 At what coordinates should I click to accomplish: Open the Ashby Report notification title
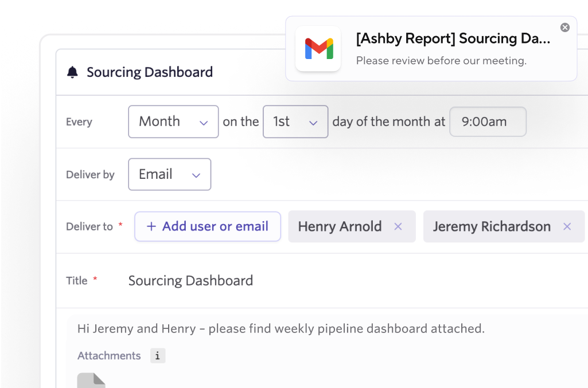pyautogui.click(x=453, y=38)
